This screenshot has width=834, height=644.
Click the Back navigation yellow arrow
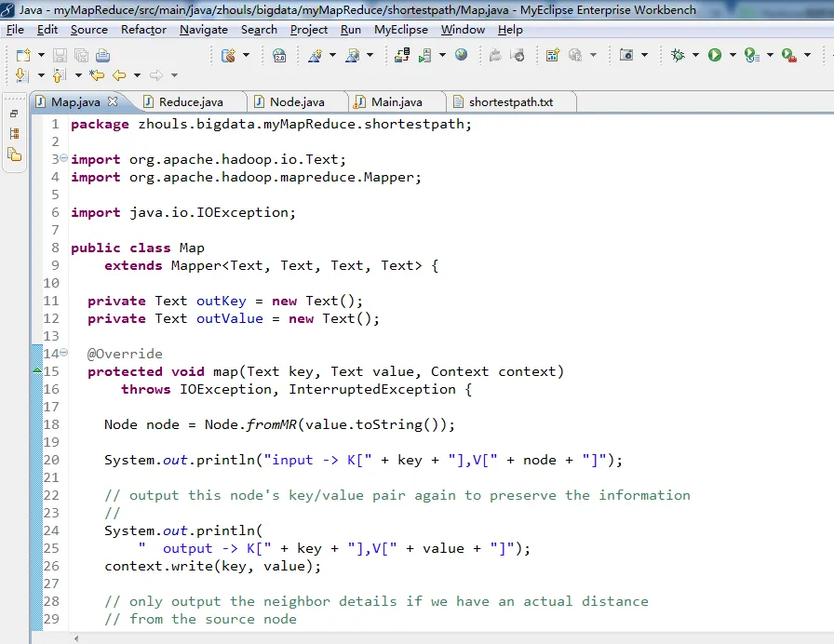(119, 75)
